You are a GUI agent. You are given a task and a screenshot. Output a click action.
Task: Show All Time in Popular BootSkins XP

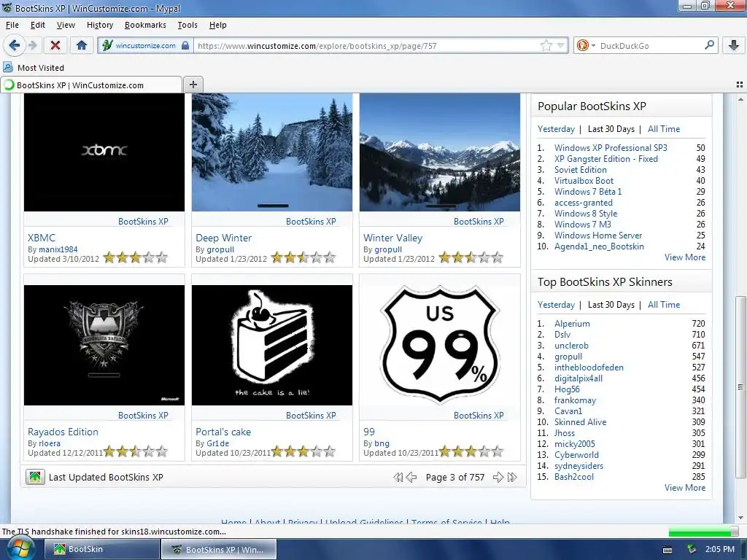point(664,128)
